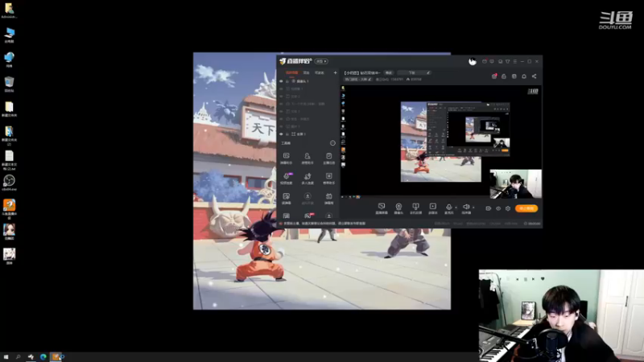Click the funnel-shaped icon in title bar
The image size is (644, 362).
[508, 62]
